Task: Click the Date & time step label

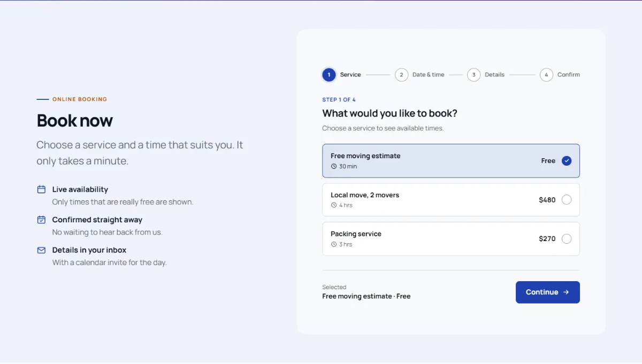Action: [x=429, y=75]
